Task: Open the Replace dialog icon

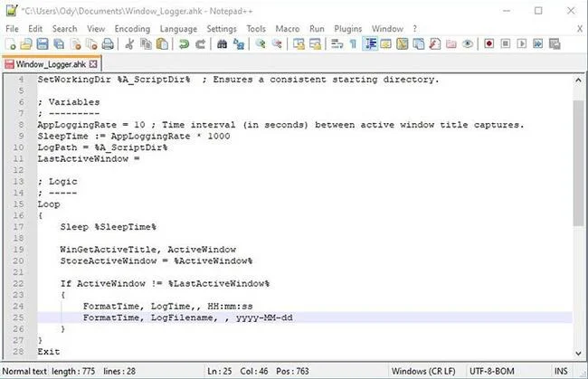Action: 239,44
